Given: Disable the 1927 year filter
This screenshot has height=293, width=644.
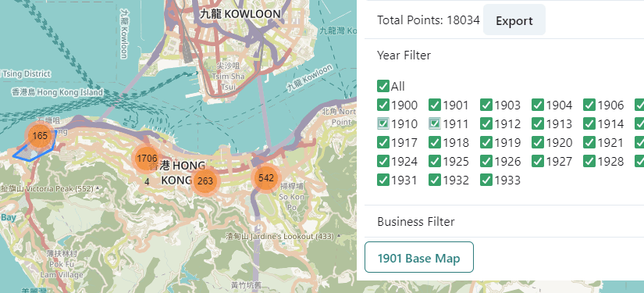Looking at the screenshot, I should tap(538, 161).
